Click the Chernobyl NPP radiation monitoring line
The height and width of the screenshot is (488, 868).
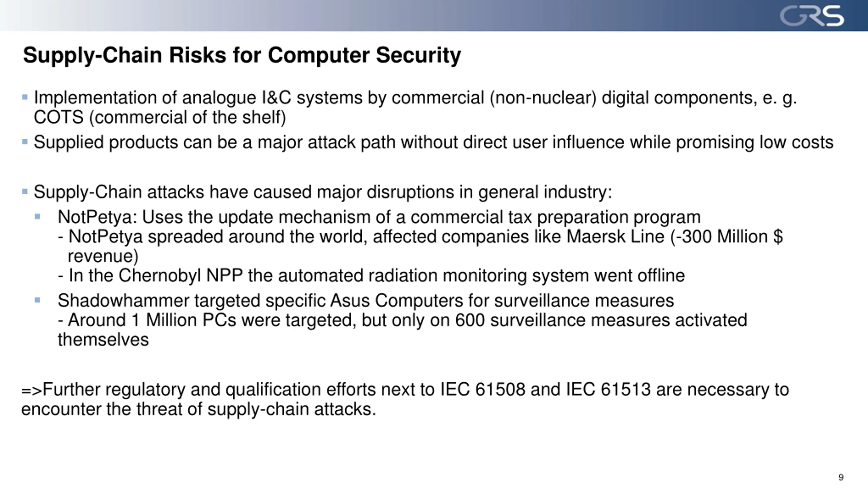[371, 275]
